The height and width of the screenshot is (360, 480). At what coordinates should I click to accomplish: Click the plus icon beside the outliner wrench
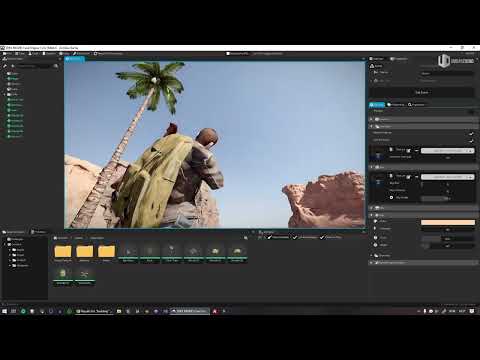click(13, 66)
